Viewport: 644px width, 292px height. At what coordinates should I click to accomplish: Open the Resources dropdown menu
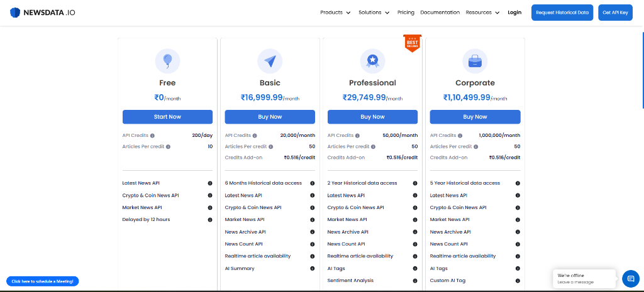click(482, 13)
